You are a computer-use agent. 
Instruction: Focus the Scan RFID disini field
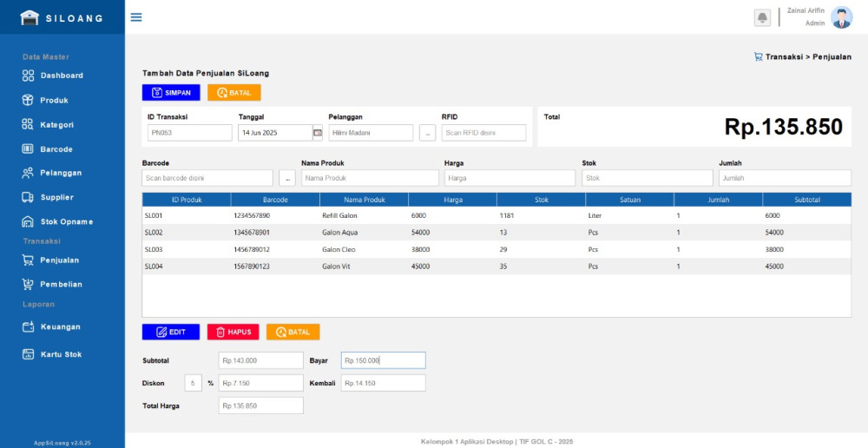tap(483, 133)
